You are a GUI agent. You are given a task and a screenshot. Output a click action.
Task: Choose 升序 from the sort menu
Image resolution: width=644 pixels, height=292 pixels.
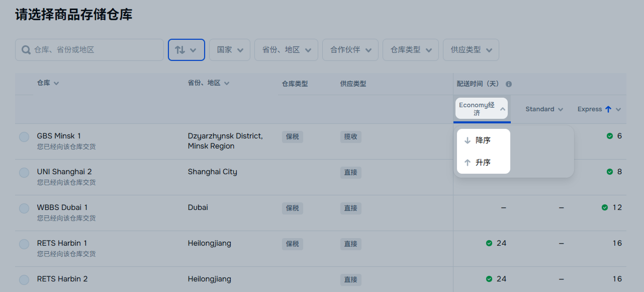coord(483,163)
